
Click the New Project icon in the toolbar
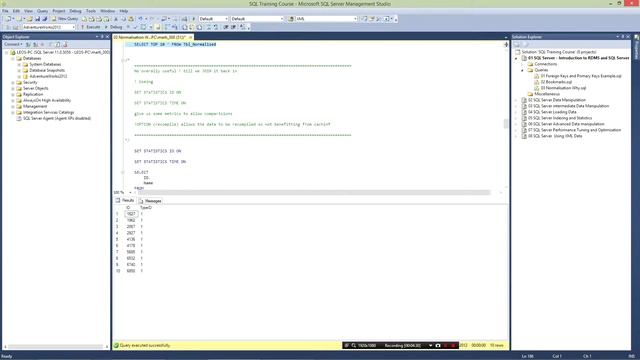[x=8, y=19]
